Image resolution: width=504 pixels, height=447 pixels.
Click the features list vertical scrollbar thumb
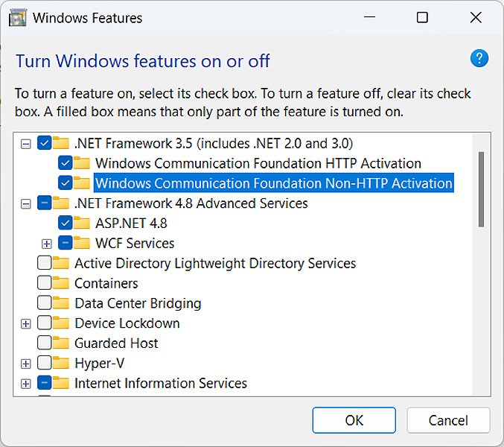coord(482,188)
